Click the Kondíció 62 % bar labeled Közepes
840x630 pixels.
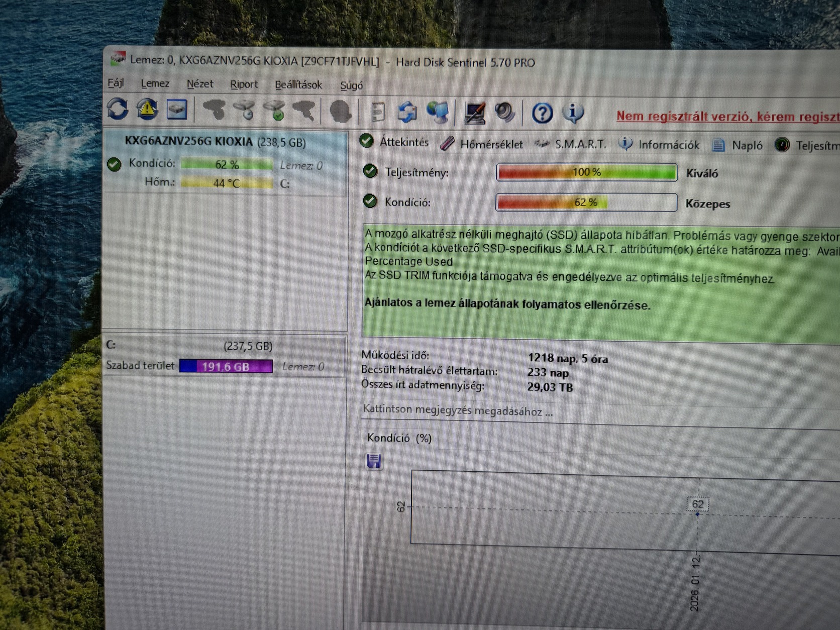click(x=586, y=202)
